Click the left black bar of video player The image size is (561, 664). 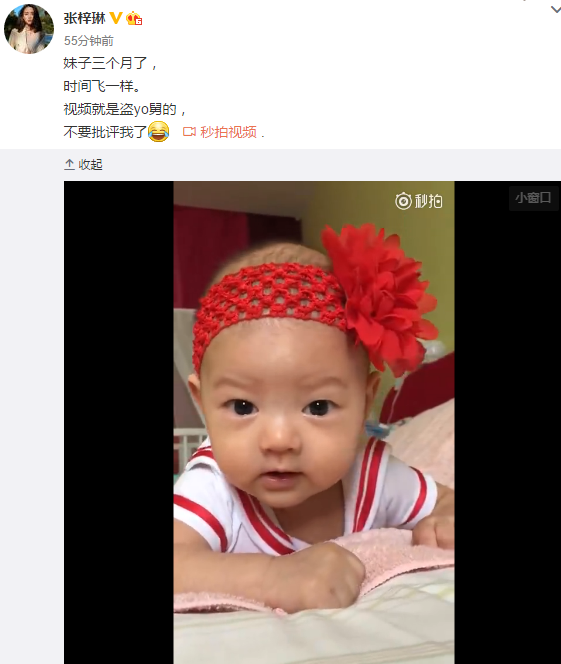point(119,422)
